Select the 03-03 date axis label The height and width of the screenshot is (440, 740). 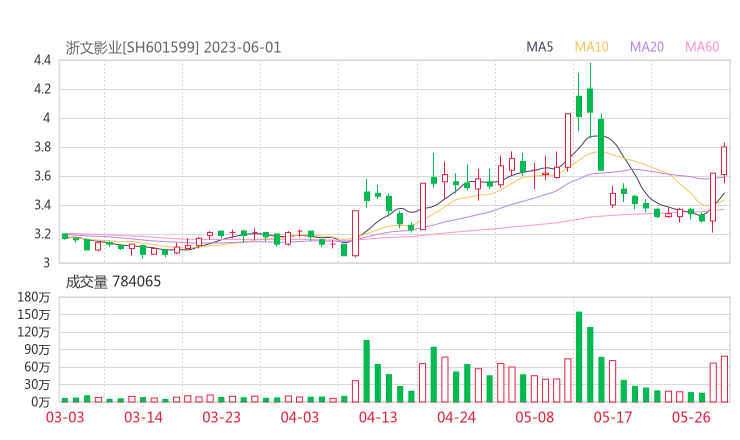click(65, 417)
